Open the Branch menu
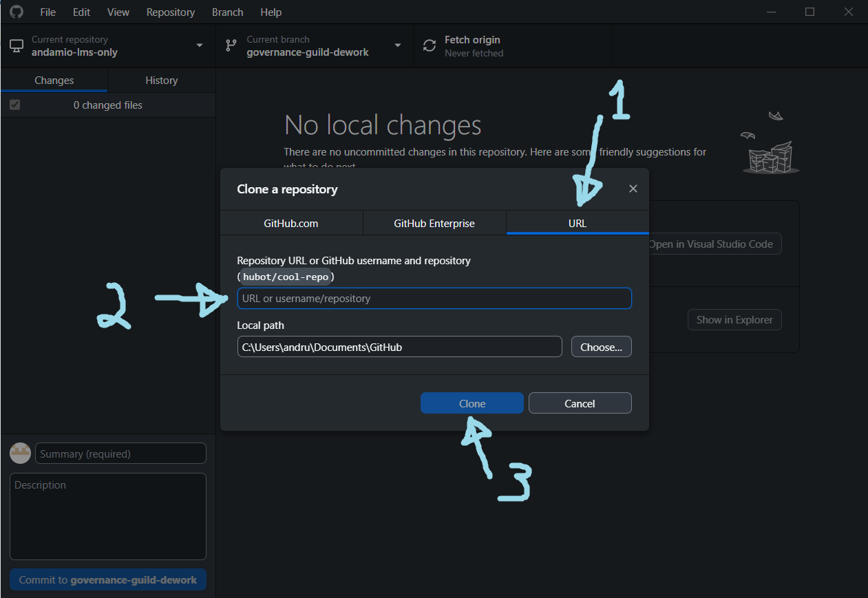 (x=227, y=12)
